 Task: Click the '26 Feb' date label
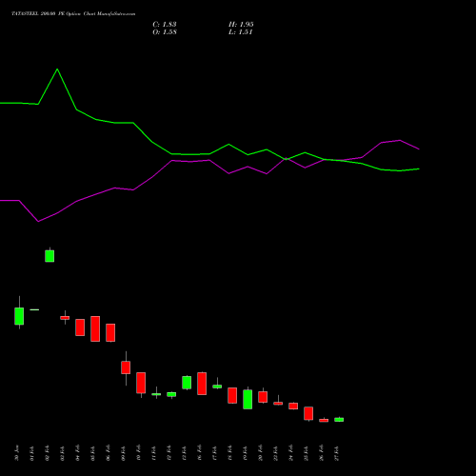click(x=322, y=453)
